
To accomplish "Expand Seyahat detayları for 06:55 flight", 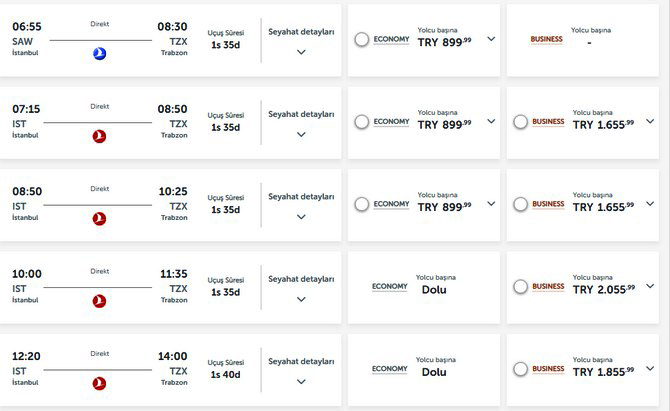I will click(x=301, y=52).
